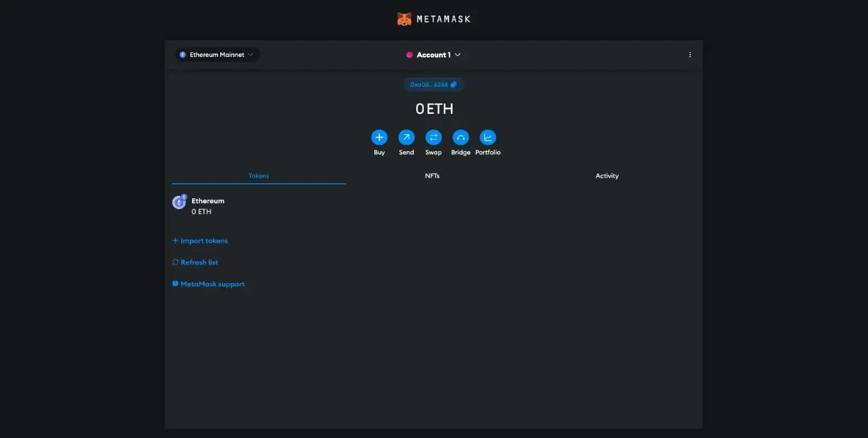The height and width of the screenshot is (438, 868).
Task: Open the MetaMask support link
Action: 208,284
